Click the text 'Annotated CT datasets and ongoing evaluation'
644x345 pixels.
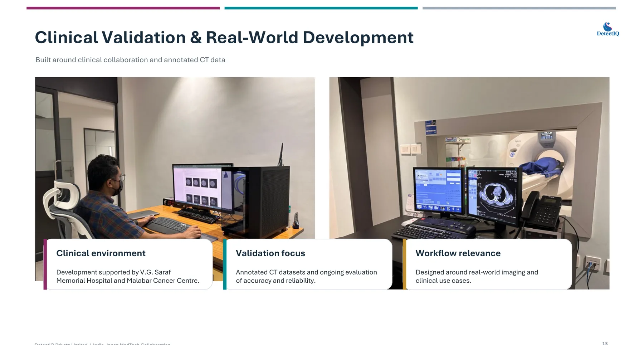(x=306, y=272)
